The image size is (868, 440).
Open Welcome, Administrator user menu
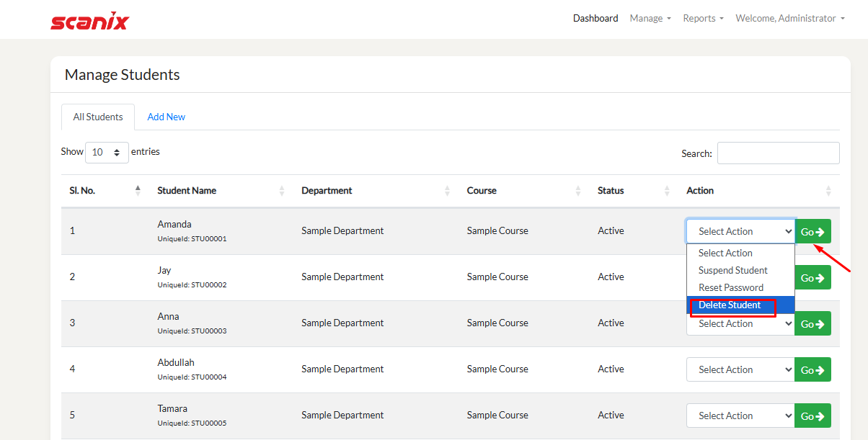click(789, 19)
